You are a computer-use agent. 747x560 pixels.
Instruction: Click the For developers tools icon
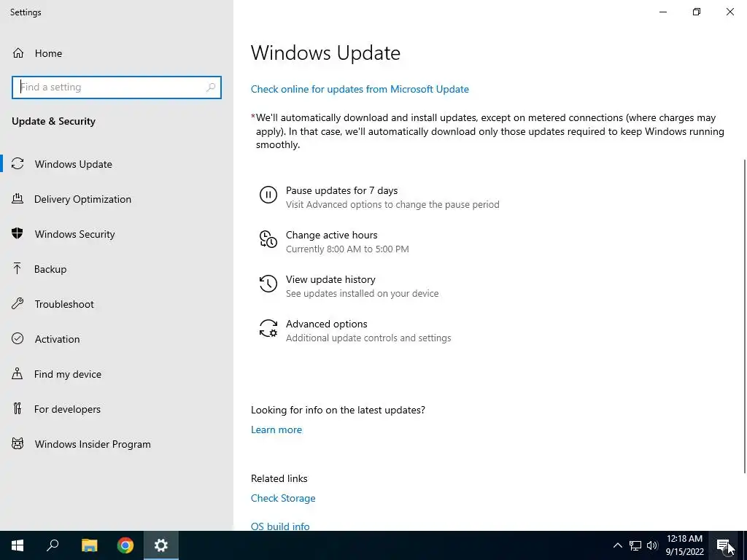click(18, 408)
